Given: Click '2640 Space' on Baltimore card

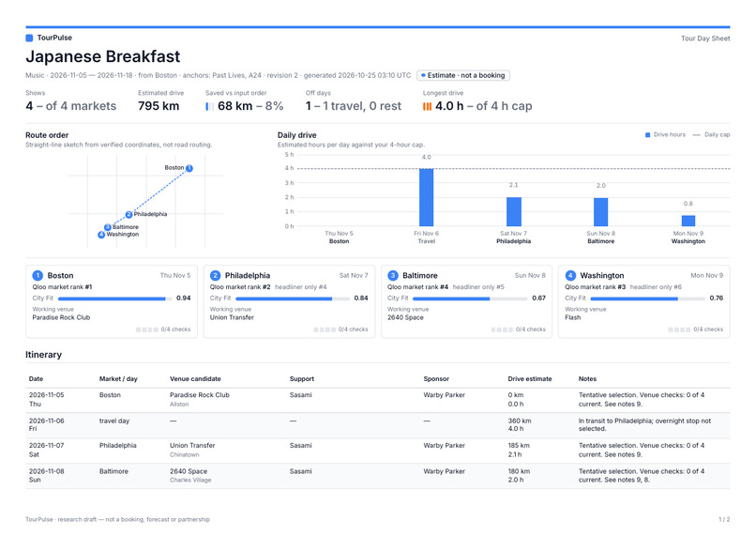Looking at the screenshot, I should pos(405,317).
